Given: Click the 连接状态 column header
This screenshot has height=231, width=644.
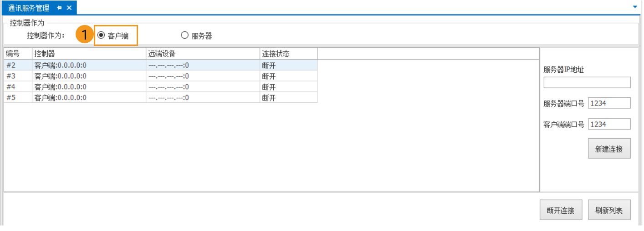Looking at the screenshot, I should 288,54.
